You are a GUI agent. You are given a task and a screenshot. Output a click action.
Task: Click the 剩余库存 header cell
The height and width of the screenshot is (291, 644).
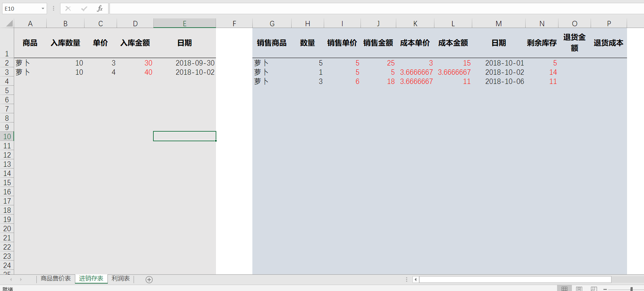(542, 43)
